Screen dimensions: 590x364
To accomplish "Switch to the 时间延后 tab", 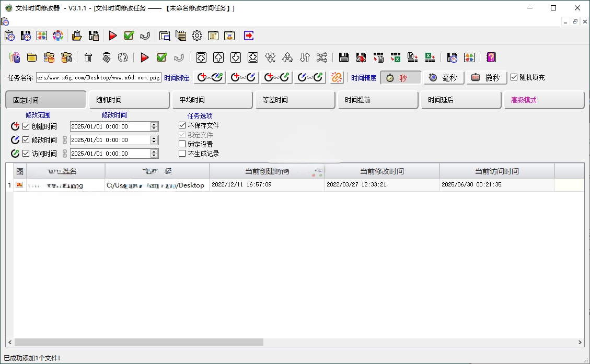I will pos(461,100).
